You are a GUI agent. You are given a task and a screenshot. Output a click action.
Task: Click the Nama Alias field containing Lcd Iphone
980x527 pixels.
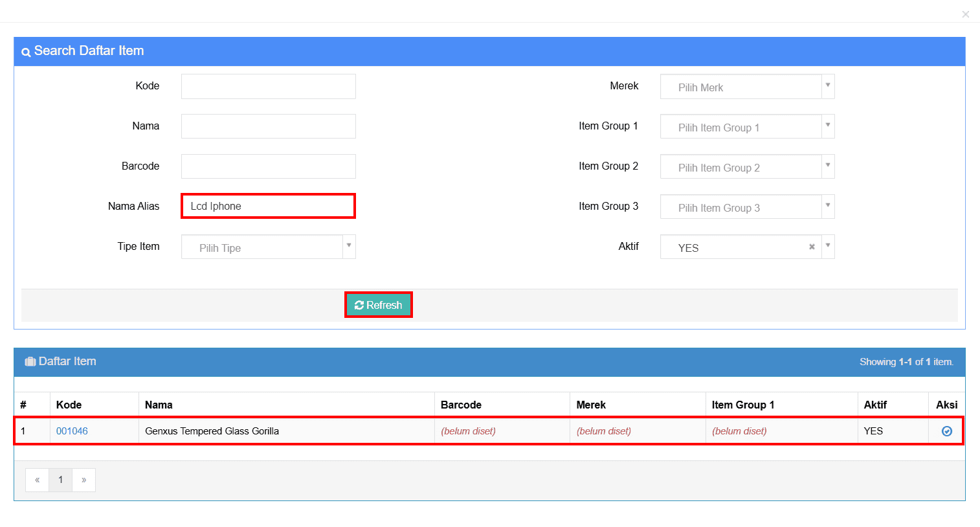click(268, 207)
